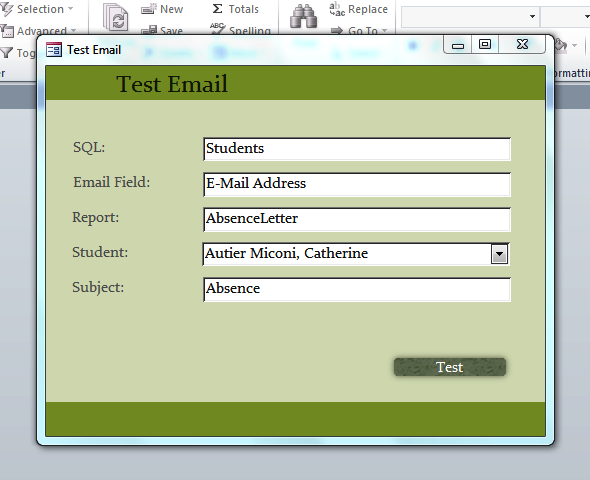Click Toggle Filter funnel icon

click(x=7, y=52)
